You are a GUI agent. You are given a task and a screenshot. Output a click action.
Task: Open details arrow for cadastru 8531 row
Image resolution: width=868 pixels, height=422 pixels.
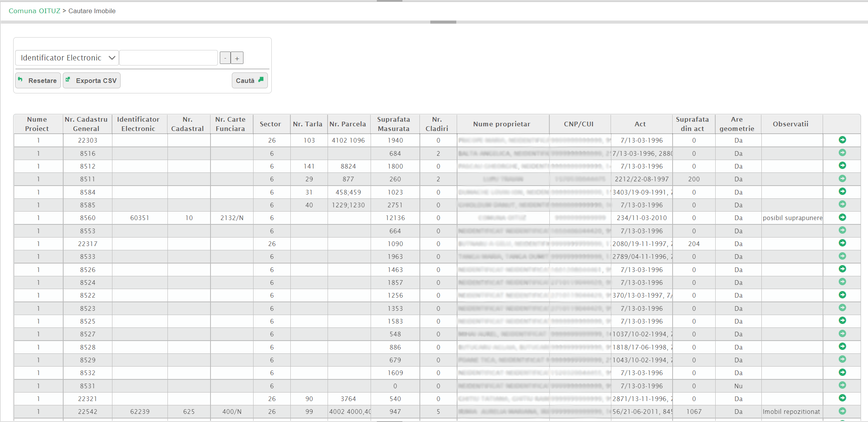coord(842,385)
